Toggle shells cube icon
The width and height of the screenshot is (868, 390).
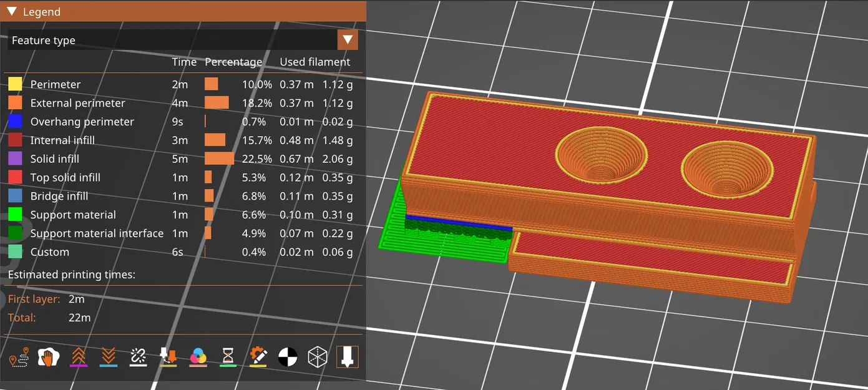click(x=318, y=357)
